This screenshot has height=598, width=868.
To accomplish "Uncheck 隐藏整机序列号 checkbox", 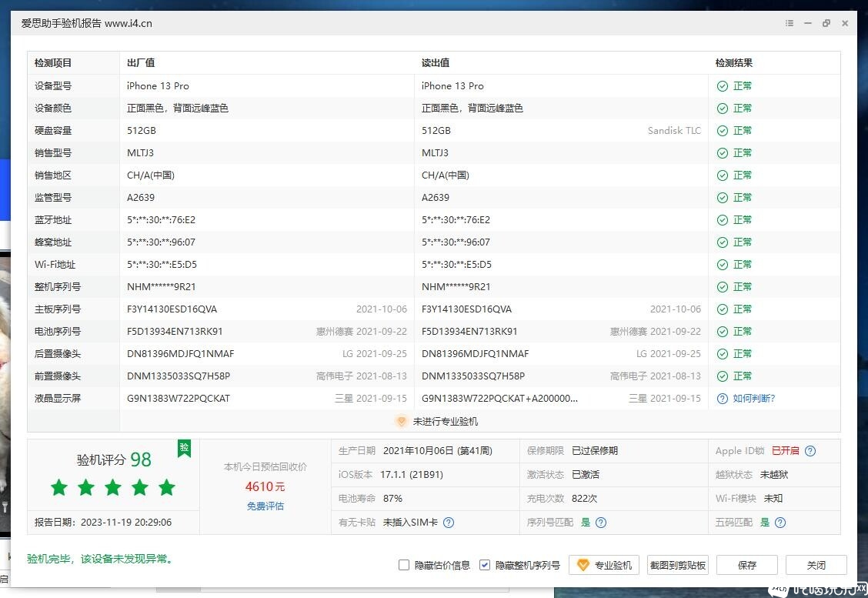I will [484, 565].
